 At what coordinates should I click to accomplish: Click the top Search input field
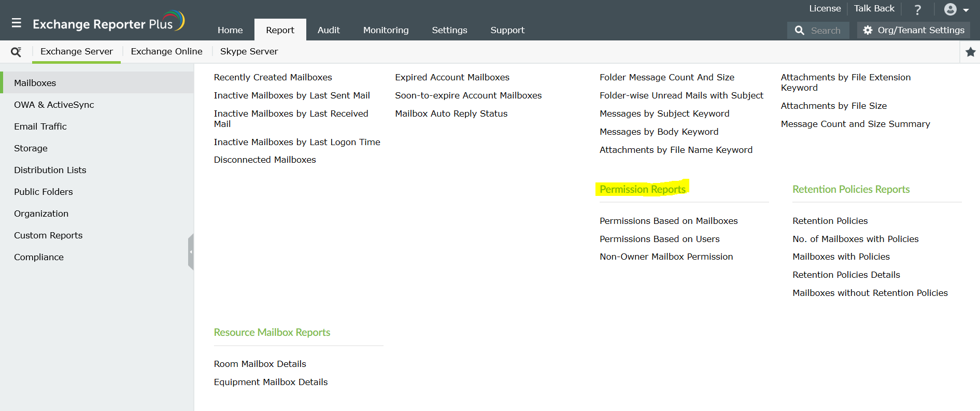818,30
